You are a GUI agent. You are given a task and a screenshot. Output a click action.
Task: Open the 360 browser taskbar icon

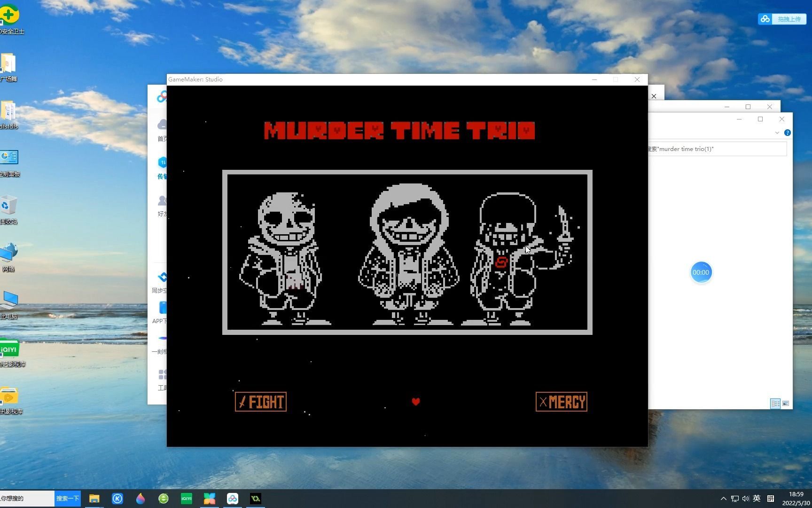pos(164,499)
